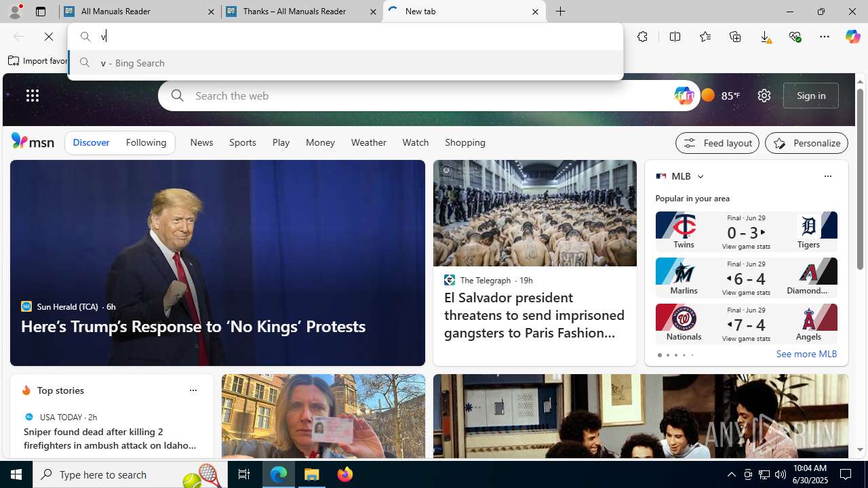
Task: Open page settings gear icon
Action: (764, 96)
